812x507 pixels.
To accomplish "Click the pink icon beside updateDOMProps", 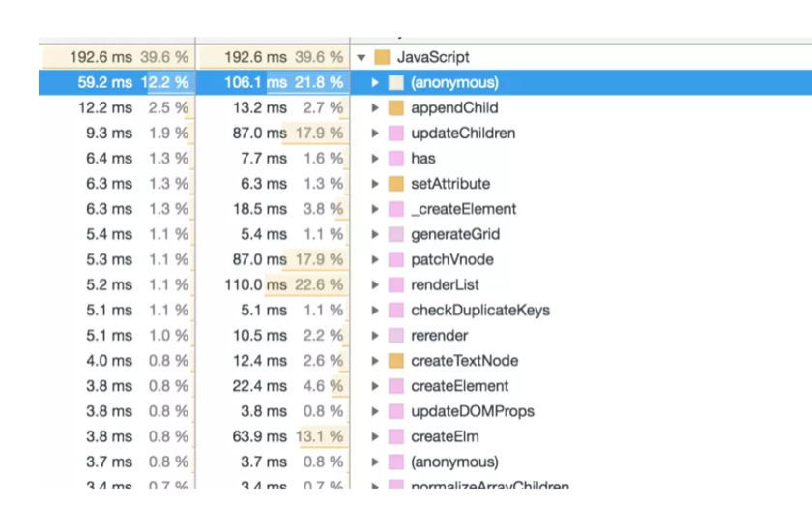I will 396,411.
